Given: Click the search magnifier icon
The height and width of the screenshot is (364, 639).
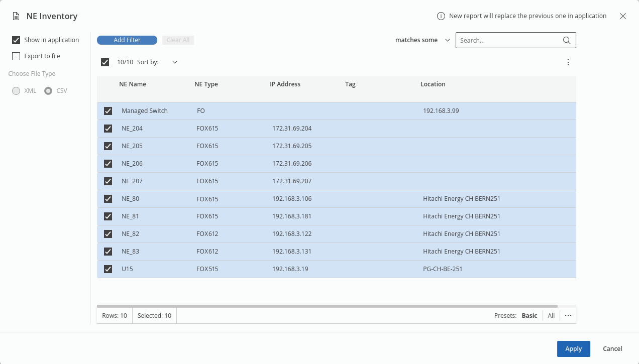Looking at the screenshot, I should (x=567, y=40).
